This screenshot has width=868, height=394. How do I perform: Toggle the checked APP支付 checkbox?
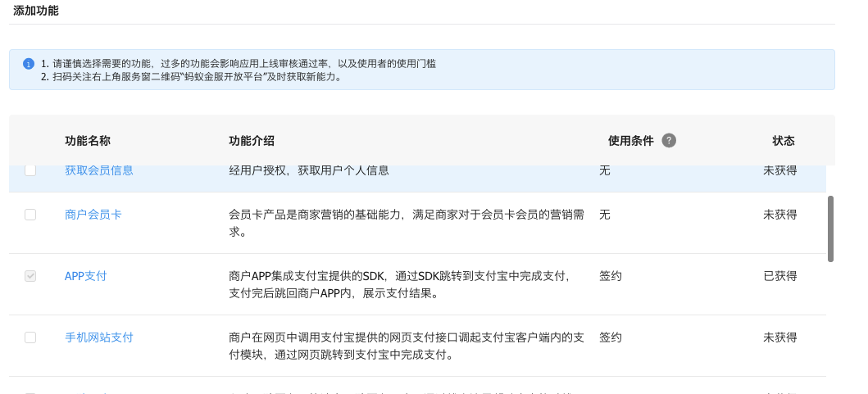click(x=30, y=275)
